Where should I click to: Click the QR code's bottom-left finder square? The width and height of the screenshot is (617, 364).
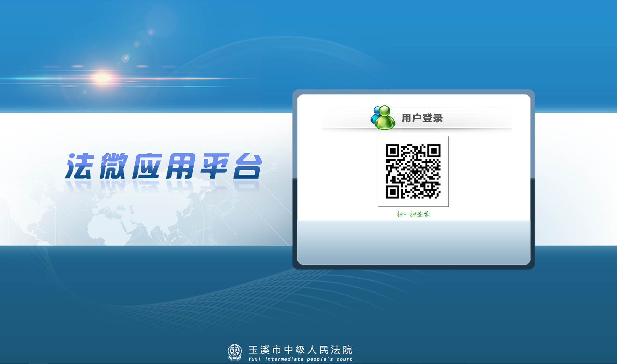pyautogui.click(x=392, y=192)
